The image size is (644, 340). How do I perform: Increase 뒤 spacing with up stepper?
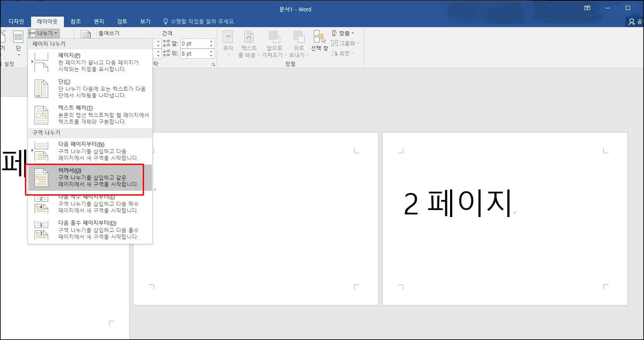(x=211, y=51)
